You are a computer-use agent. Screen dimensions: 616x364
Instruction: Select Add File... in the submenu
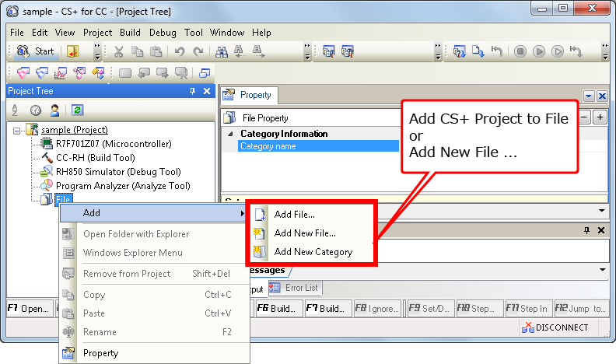click(x=294, y=215)
